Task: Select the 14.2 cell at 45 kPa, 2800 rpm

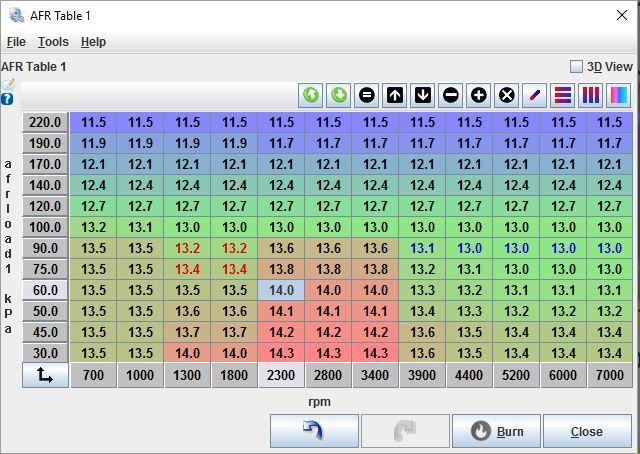Action: (328, 332)
